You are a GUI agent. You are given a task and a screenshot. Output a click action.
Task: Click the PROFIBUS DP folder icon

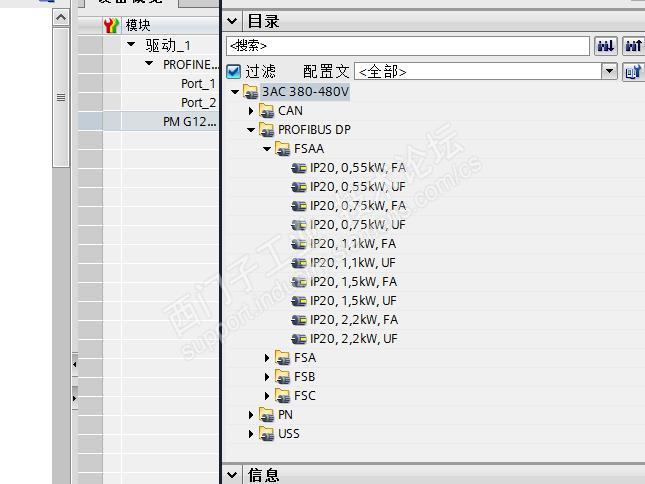[267, 130]
